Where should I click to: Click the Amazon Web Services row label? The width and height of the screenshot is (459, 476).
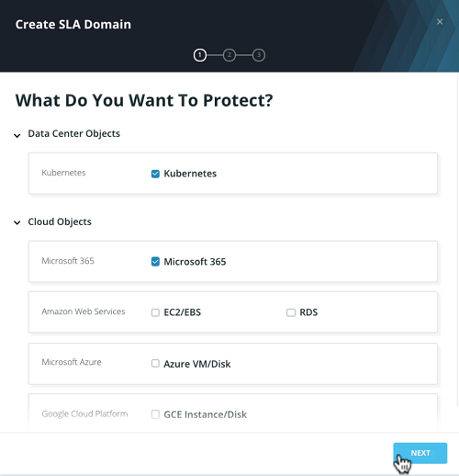tap(84, 312)
